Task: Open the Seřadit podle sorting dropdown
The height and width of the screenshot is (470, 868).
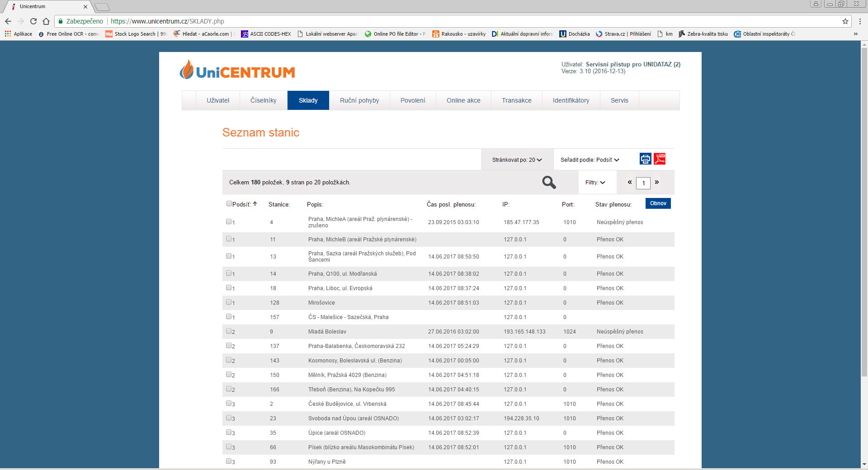Action: 590,160
